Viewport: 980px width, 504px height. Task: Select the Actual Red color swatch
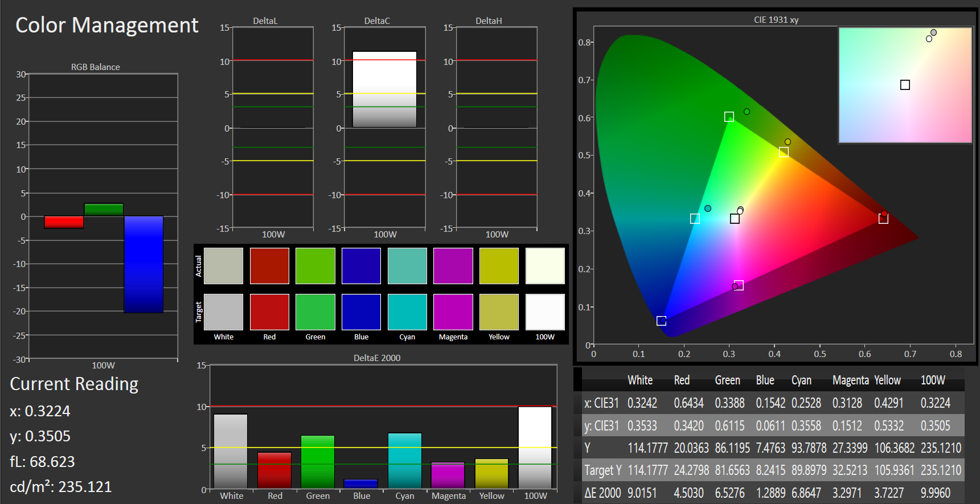[269, 265]
